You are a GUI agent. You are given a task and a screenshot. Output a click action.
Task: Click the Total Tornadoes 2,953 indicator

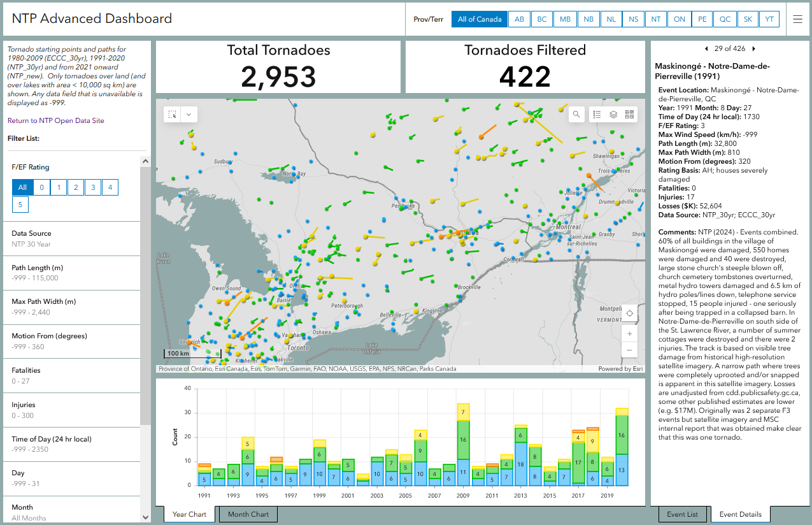click(278, 67)
